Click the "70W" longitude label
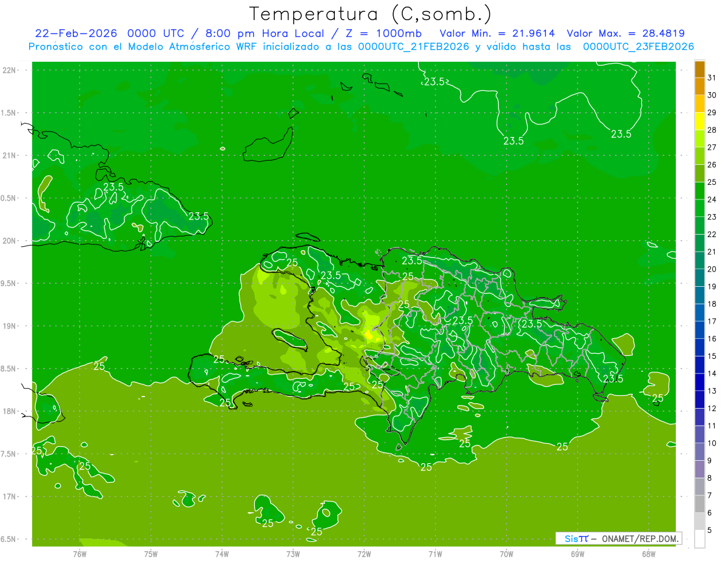This screenshot has width=728, height=562. pyautogui.click(x=507, y=554)
